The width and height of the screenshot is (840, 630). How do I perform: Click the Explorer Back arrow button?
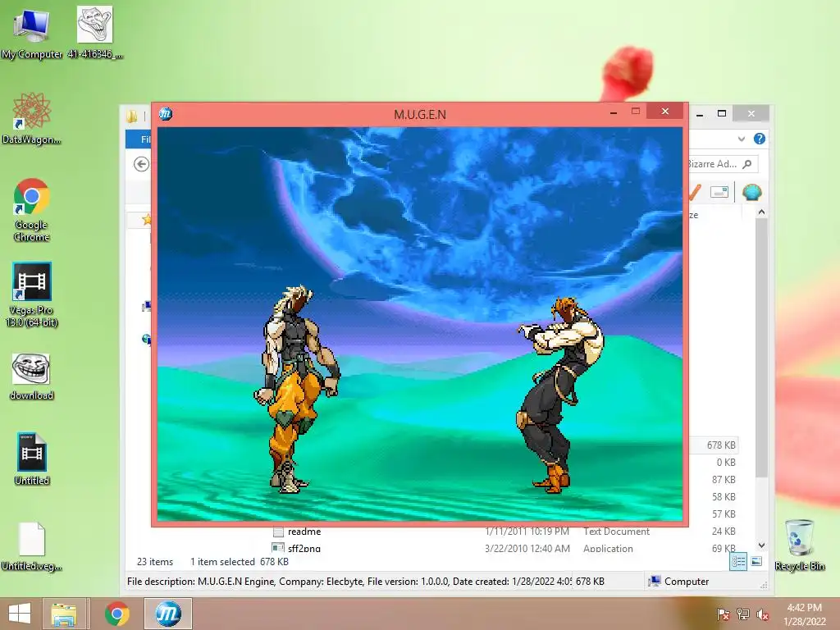141,164
